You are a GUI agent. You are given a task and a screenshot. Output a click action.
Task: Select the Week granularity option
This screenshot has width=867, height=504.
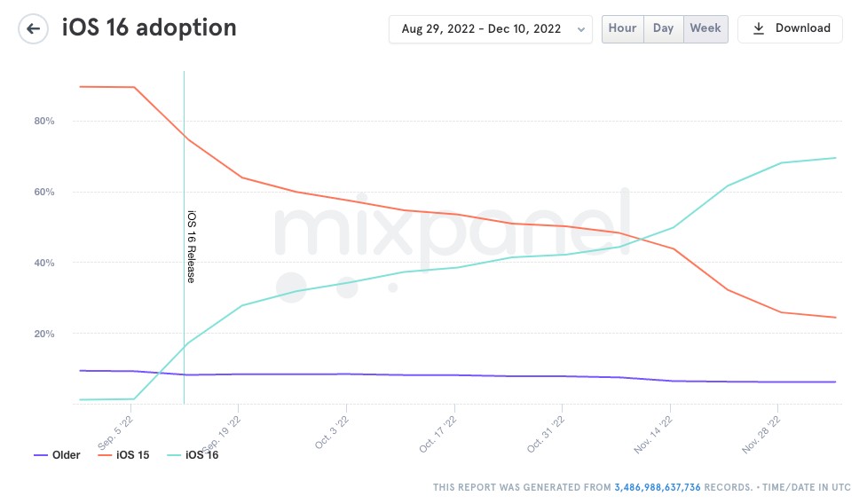(x=705, y=28)
